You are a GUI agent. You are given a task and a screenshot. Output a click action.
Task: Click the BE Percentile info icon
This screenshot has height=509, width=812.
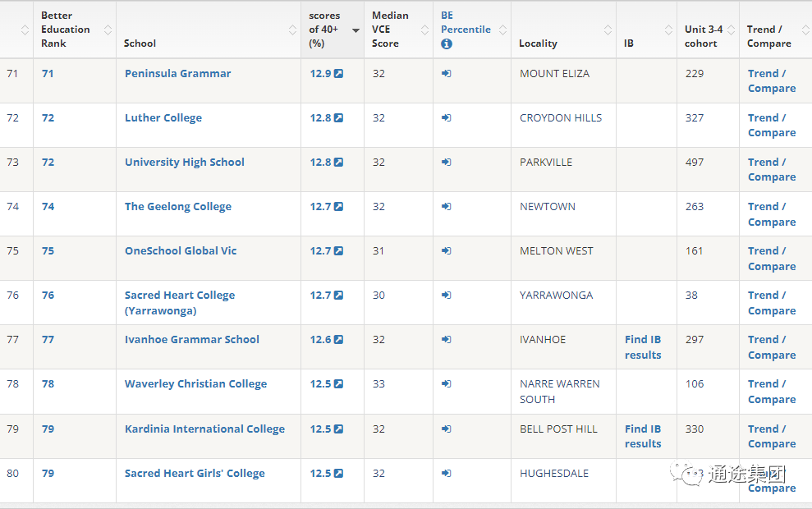click(x=447, y=44)
